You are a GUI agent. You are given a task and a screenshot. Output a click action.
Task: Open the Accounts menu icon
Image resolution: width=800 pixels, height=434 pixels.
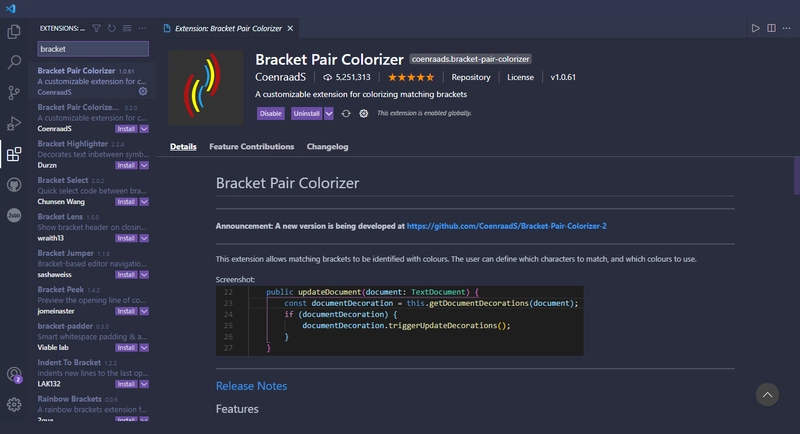[14, 375]
